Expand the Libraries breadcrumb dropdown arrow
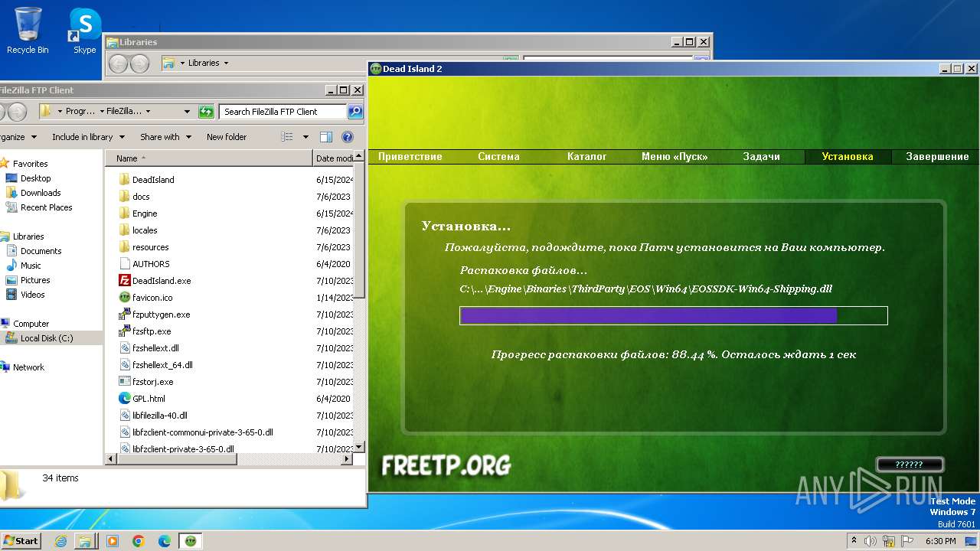Screen dimensions: 980x551 click(x=226, y=64)
